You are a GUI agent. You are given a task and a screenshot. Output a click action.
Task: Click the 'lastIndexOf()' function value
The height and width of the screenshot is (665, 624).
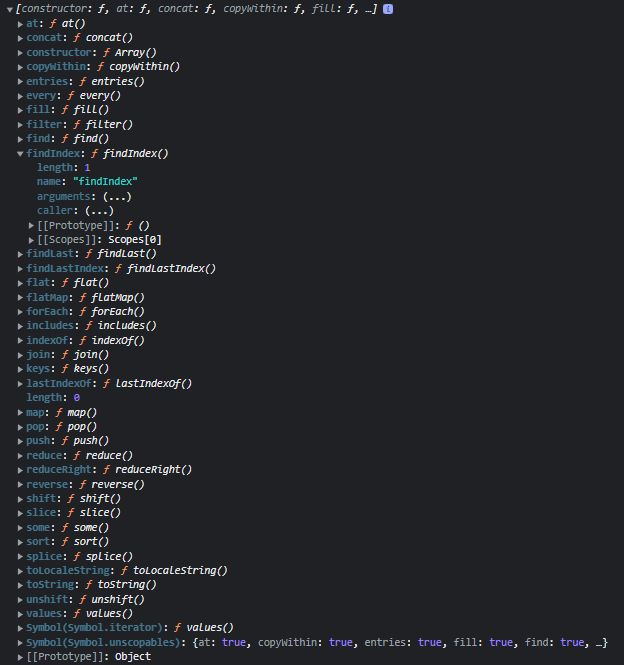154,383
